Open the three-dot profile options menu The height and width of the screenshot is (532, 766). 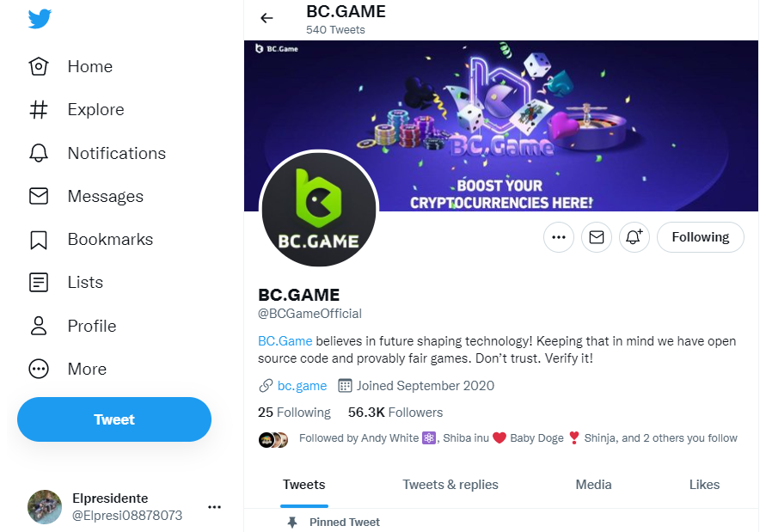pyautogui.click(x=559, y=237)
